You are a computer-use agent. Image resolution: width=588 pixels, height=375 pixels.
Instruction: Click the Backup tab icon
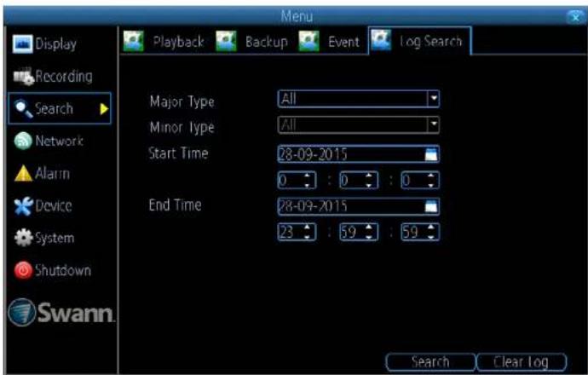tap(226, 41)
